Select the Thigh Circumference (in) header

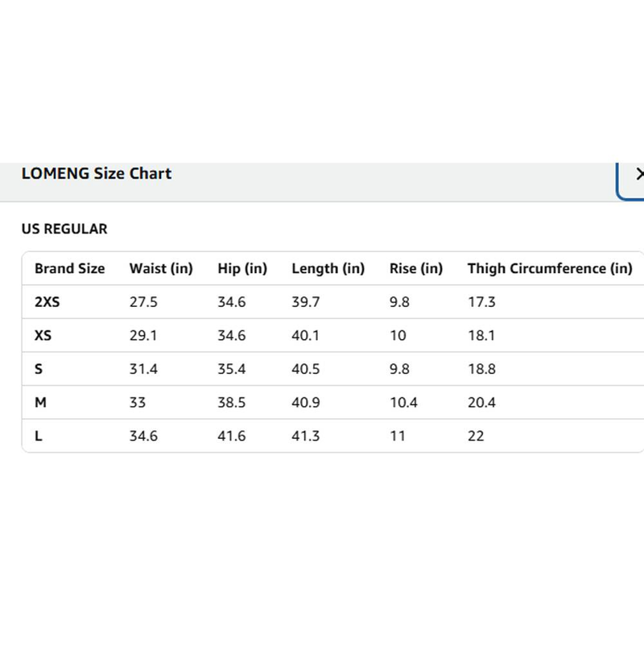pos(550,269)
